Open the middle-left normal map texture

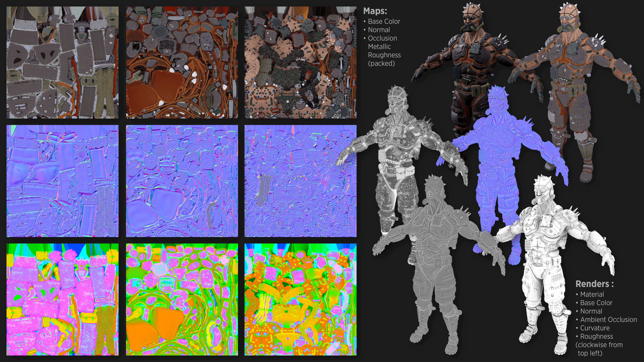62,181
